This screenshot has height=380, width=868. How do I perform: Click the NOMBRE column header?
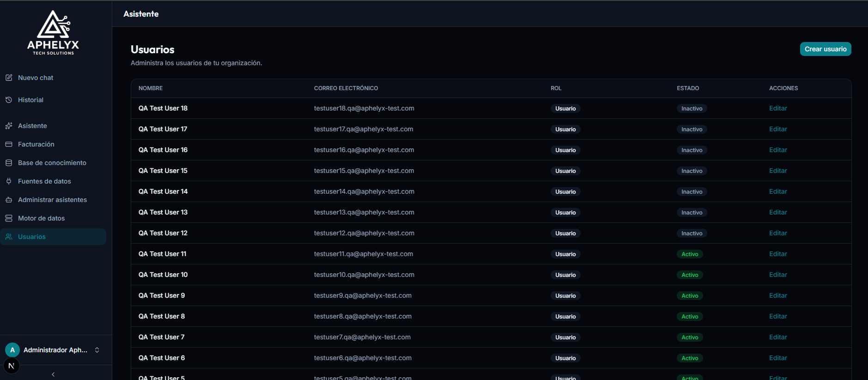tap(151, 88)
